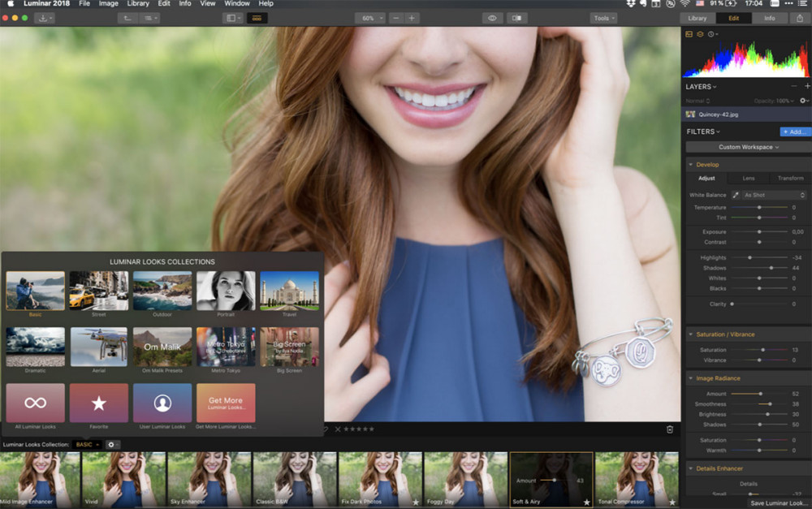Click the eye preview icon in toolbar
Screen dimensions: 812x509
[492, 18]
